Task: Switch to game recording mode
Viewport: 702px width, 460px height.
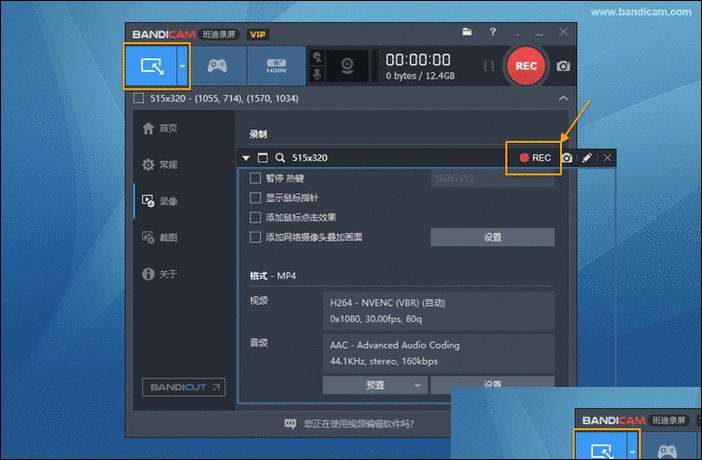Action: click(218, 66)
